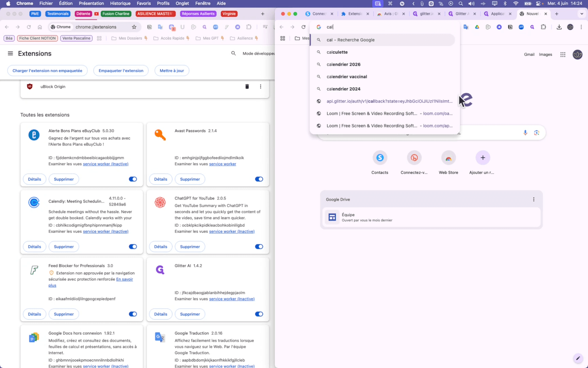
Task: Open Équipe file in Google Drive card
Action: 431,217
